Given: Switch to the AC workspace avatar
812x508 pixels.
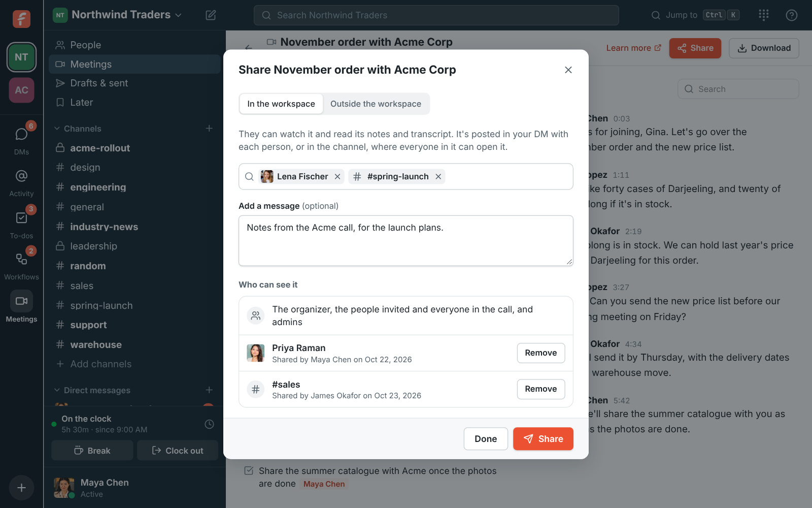Looking at the screenshot, I should coord(21,90).
